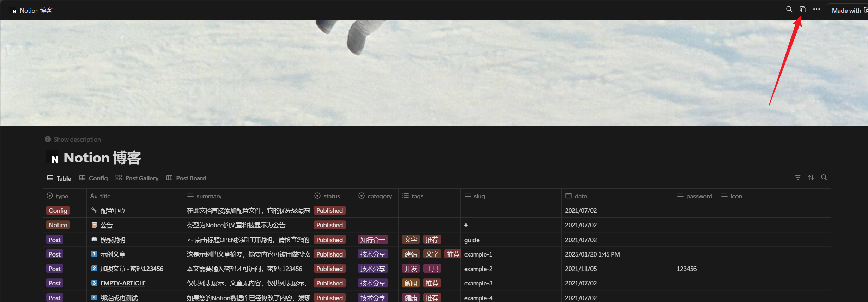
Task: Open the 模板说明 page
Action: coord(113,240)
